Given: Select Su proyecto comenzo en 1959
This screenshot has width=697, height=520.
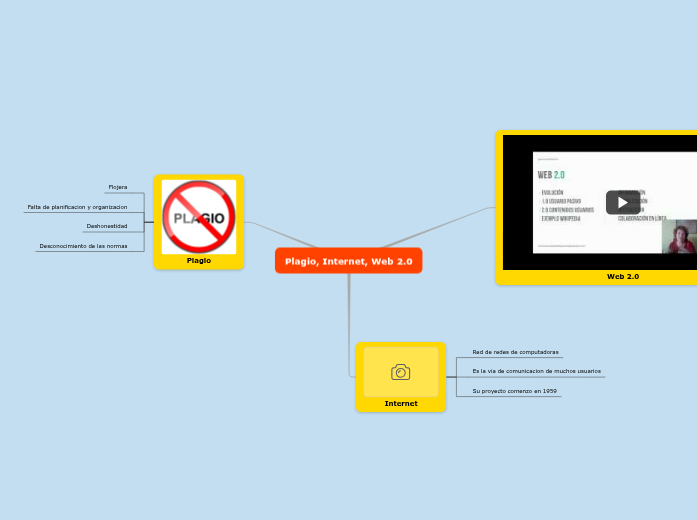Looking at the screenshot, I should point(514,391).
